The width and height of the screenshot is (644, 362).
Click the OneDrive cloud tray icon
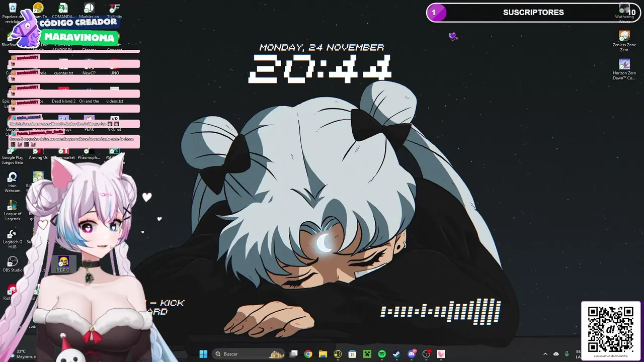pyautogui.click(x=556, y=354)
